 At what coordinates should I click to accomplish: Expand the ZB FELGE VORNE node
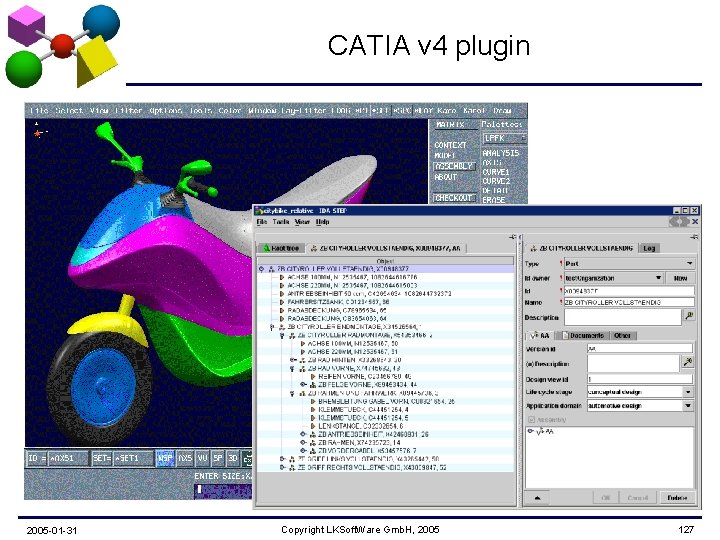[x=303, y=385]
